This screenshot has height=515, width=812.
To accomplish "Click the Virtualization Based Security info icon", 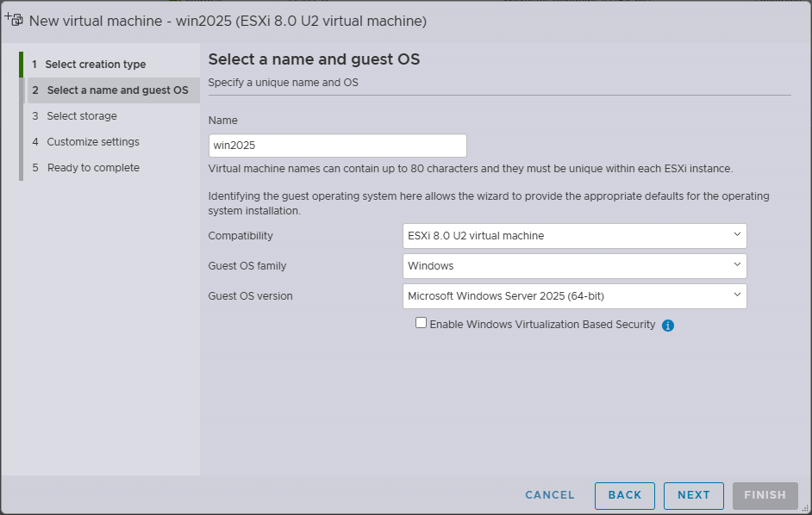I will 668,326.
